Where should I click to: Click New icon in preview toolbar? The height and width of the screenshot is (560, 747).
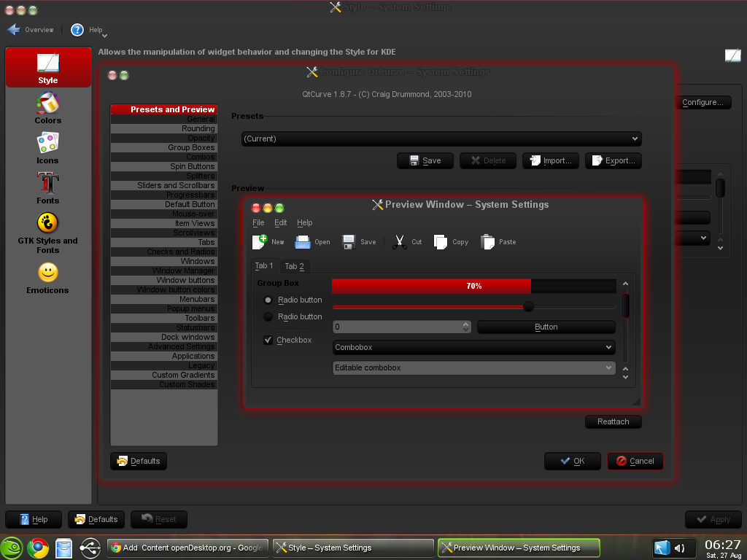point(268,242)
